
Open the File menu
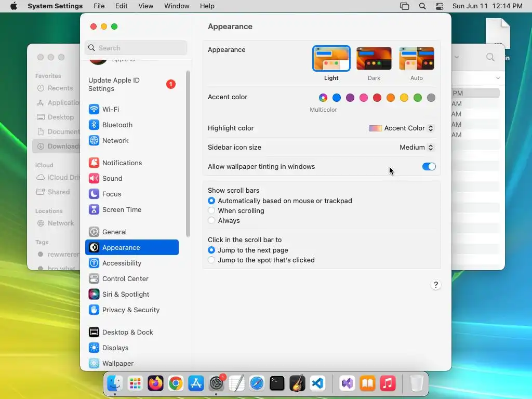click(99, 6)
